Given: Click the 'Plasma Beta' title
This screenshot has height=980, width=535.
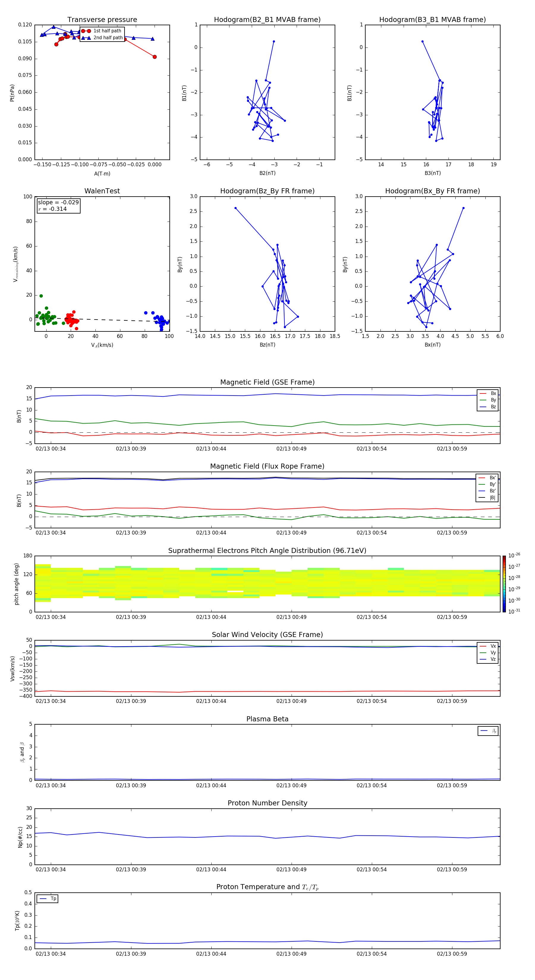Looking at the screenshot, I should click(267, 719).
